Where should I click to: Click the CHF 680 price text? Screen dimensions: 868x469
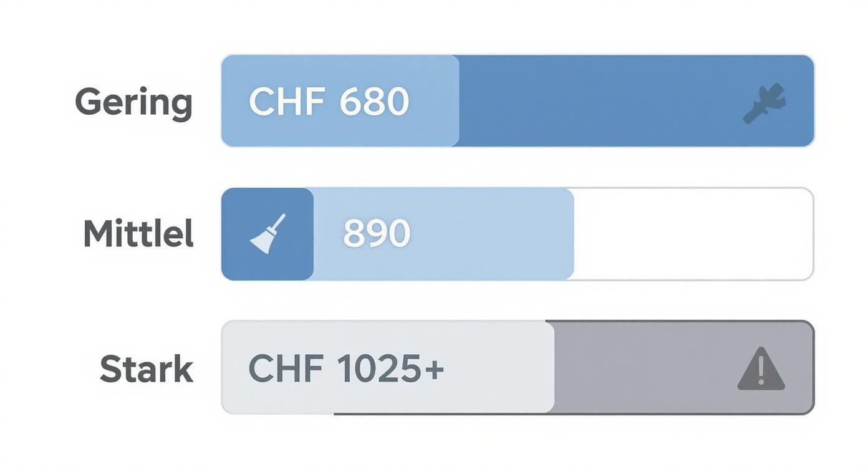329,101
